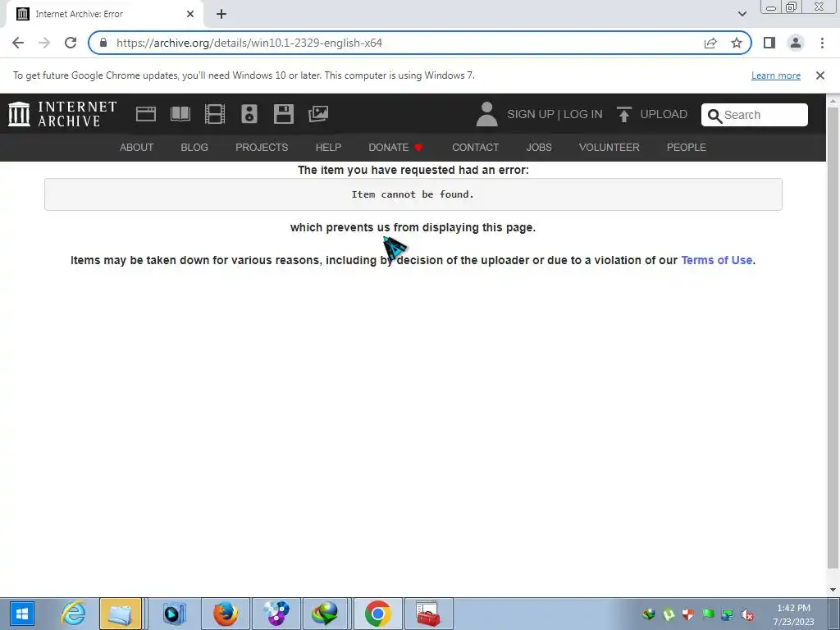Click the 'Item cannot be found.' message
840x630 pixels.
point(413,194)
